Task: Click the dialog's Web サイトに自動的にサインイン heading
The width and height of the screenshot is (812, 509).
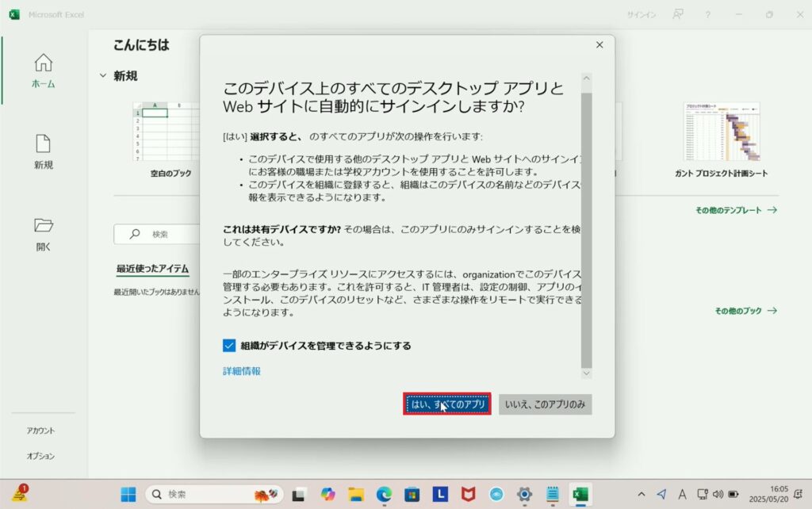Action: (393, 97)
